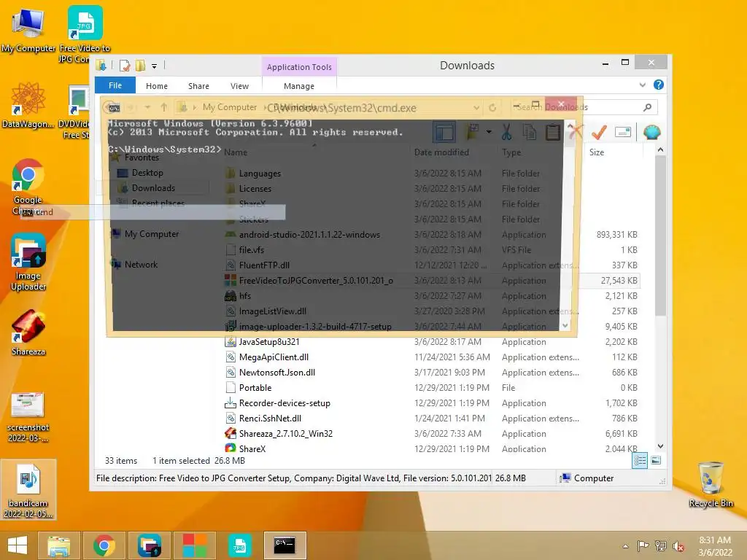Click the muted volume tray icon
This screenshot has width=747, height=560.
(x=678, y=546)
